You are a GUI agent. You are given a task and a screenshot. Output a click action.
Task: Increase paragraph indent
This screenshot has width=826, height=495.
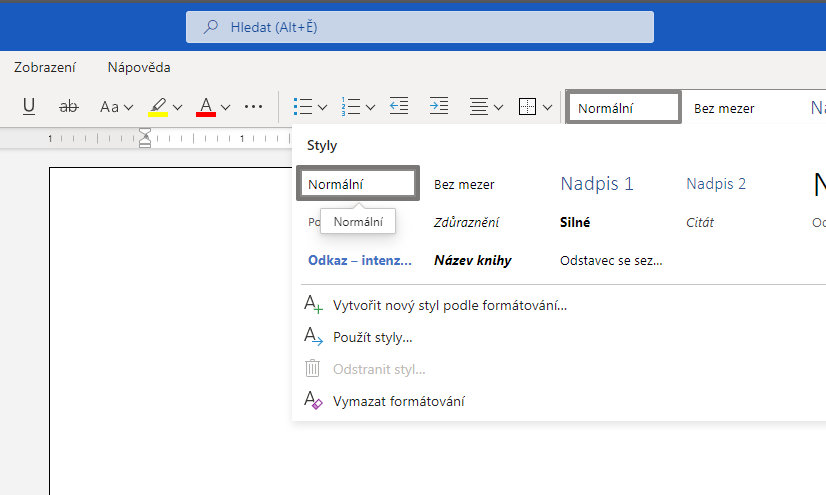pyautogui.click(x=438, y=106)
